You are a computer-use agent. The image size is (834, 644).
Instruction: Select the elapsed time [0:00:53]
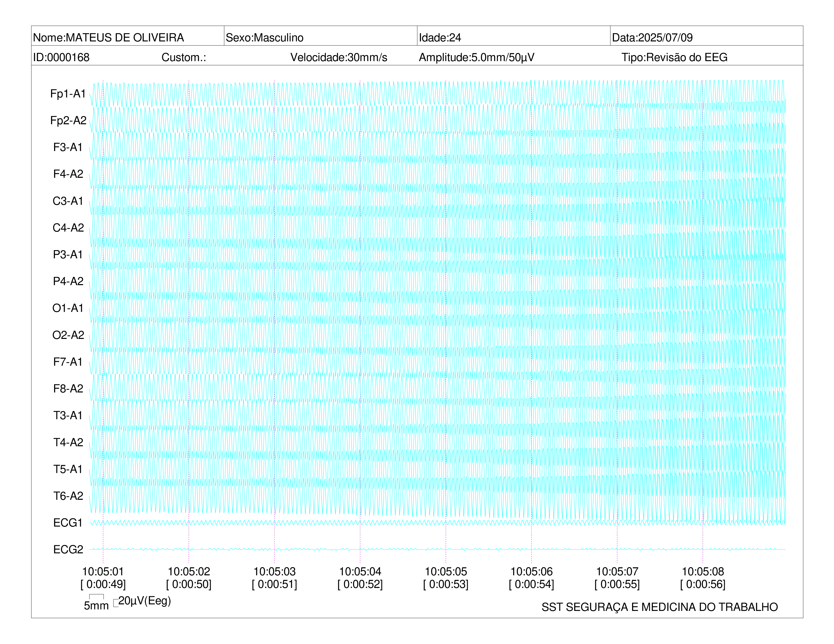pos(446,584)
